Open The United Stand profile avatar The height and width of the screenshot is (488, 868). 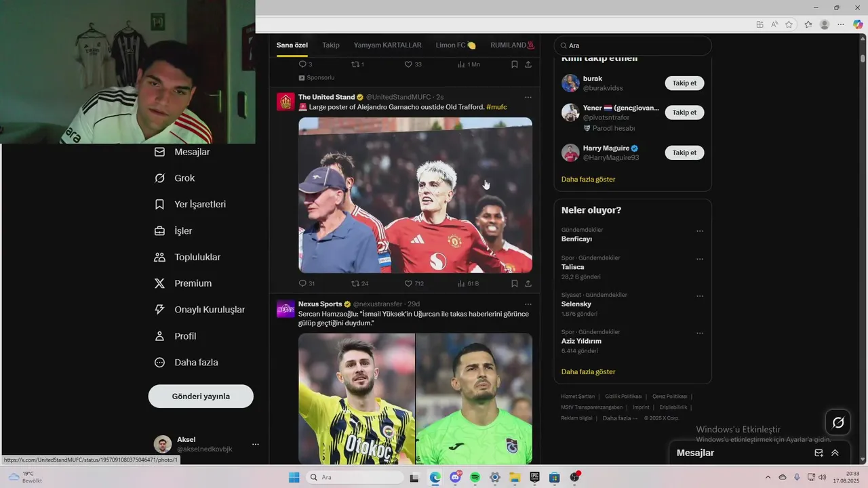285,102
